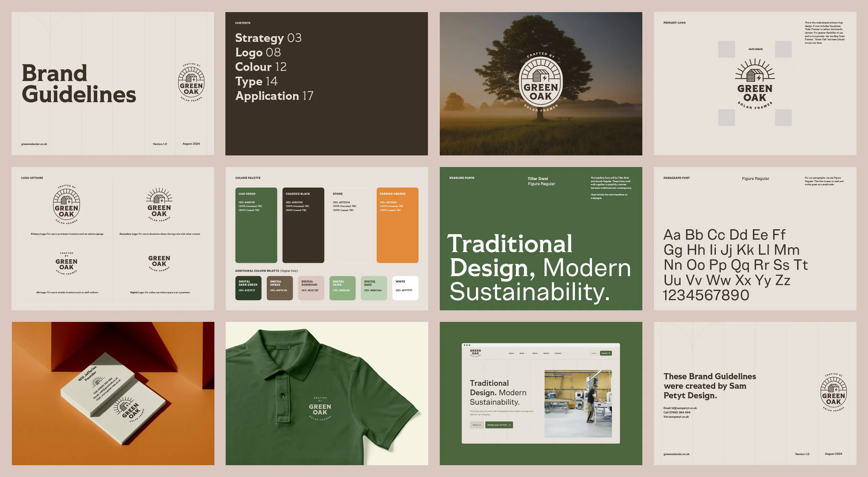
Task: Click the Design your Car Port button
Action: point(499,425)
